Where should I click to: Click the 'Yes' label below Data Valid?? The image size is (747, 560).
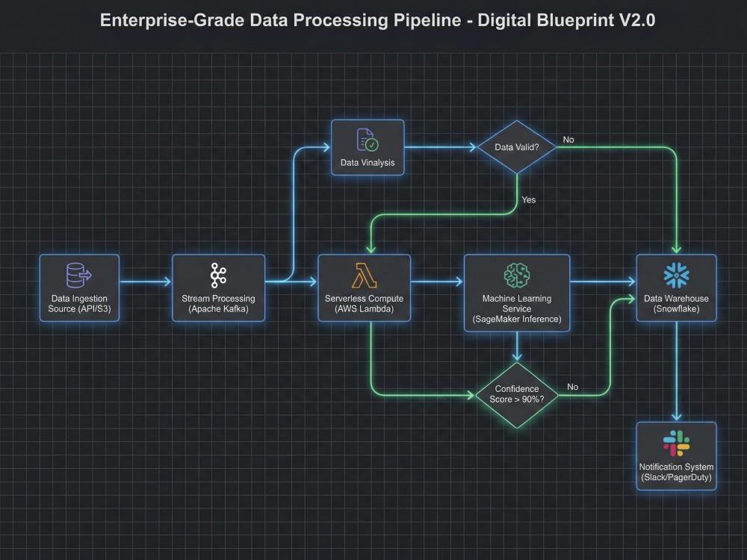529,200
